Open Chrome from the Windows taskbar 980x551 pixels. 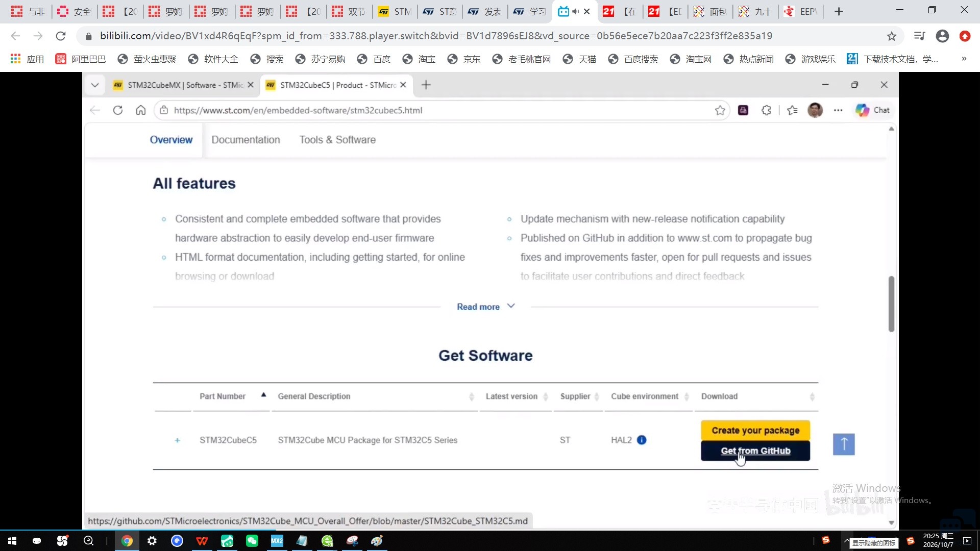127,541
